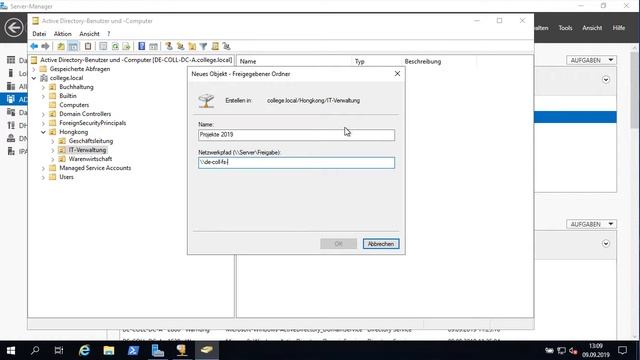Open the Tools menu in Server Manager
The width and height of the screenshot is (640, 360).
click(x=565, y=28)
